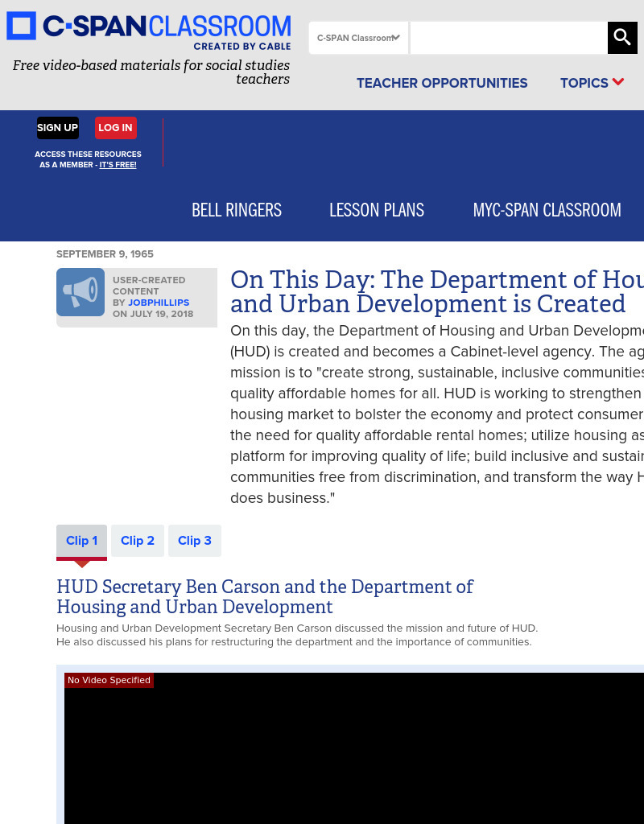Screen dimensions: 644x824
Task: Switch to the Clip 3 tab
Action: [194, 540]
